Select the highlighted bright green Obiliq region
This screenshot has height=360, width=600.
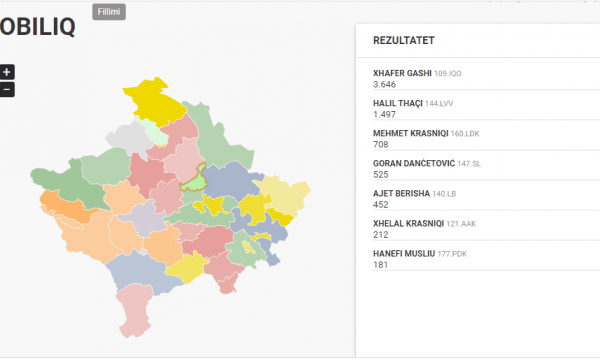point(193,181)
